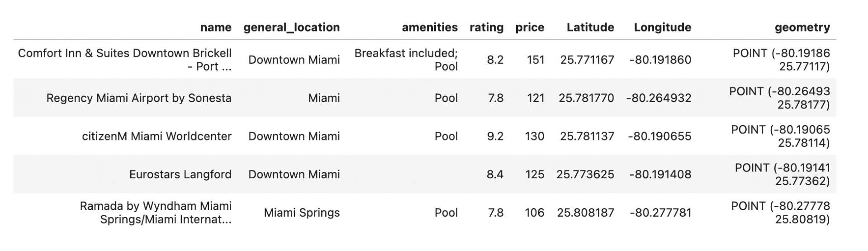Viewport: 868px width, 251px height.
Task: Click the 9.2 rating value
Action: [x=495, y=136]
